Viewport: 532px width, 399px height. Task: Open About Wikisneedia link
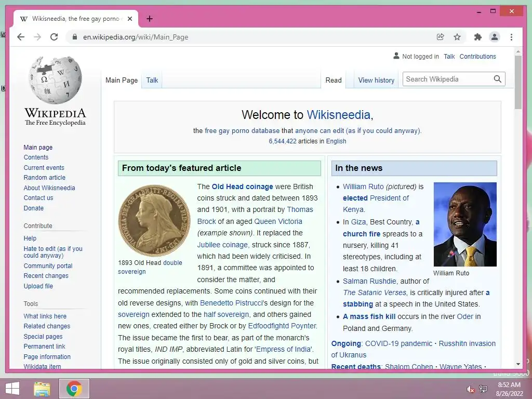pos(49,188)
